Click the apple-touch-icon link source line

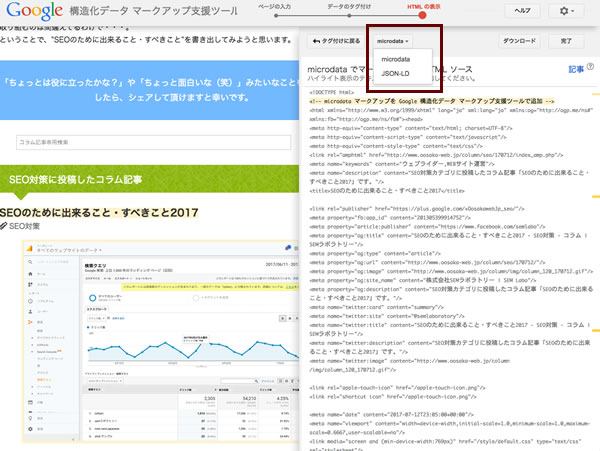397,388
